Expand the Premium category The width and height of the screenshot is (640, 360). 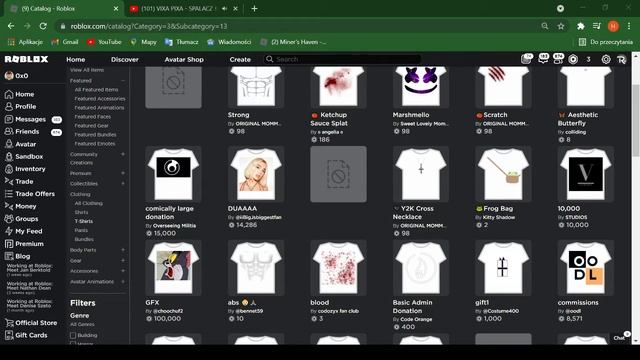pyautogui.click(x=123, y=173)
